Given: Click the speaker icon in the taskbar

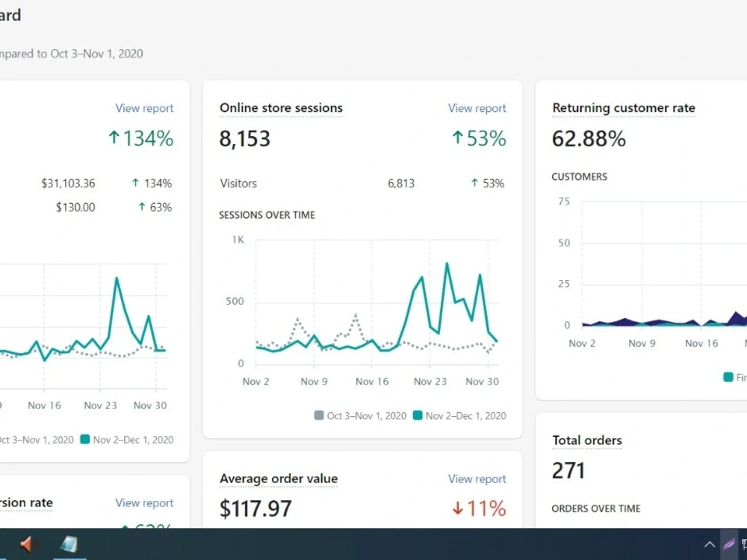Looking at the screenshot, I should point(28,544).
